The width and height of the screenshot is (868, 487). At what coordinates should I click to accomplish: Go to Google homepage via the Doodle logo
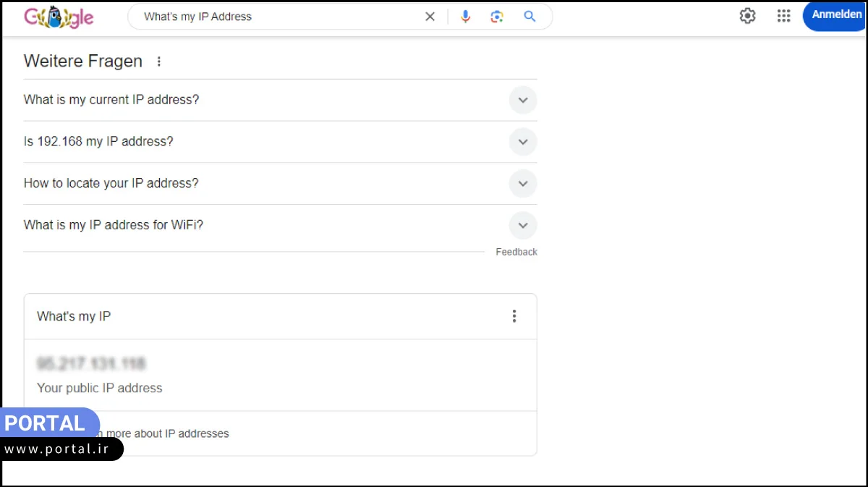[x=58, y=16]
